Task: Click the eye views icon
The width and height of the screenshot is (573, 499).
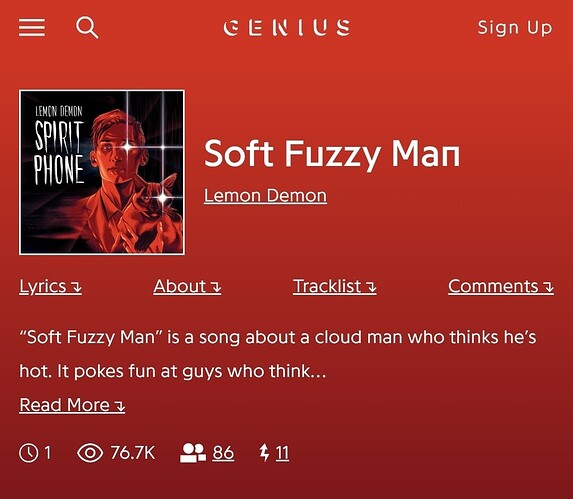Action: coord(90,453)
